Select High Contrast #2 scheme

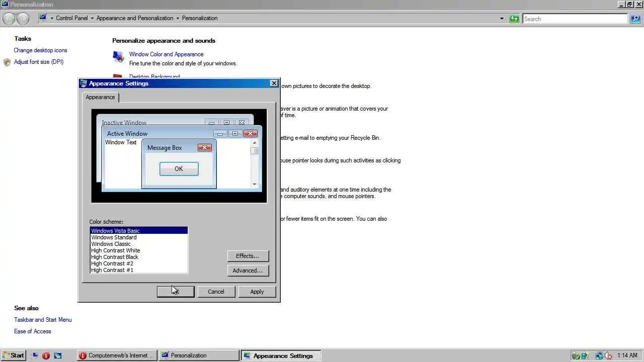(x=139, y=263)
